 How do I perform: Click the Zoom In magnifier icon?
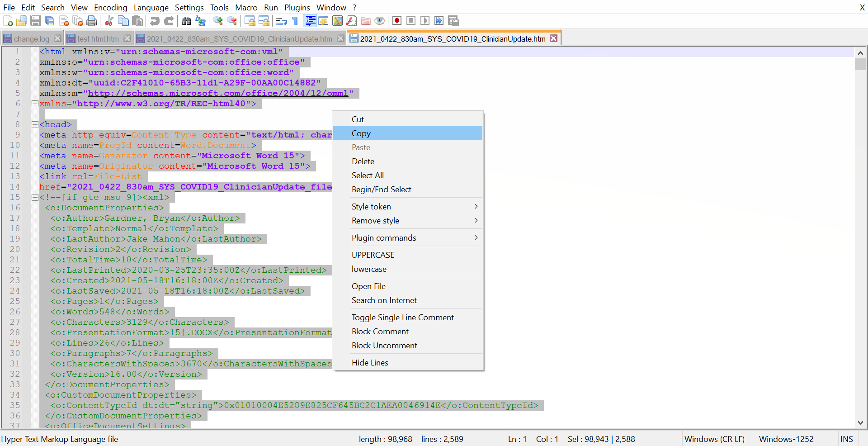218,21
